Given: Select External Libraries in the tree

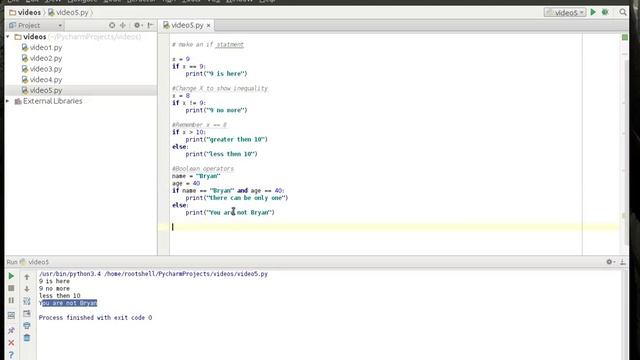Looking at the screenshot, I should [52, 101].
